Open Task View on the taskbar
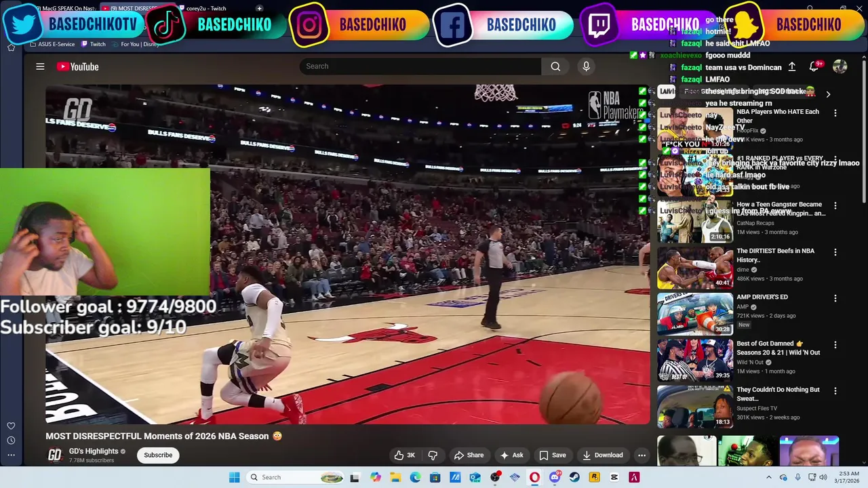Viewport: 868px width, 488px height. click(354, 477)
